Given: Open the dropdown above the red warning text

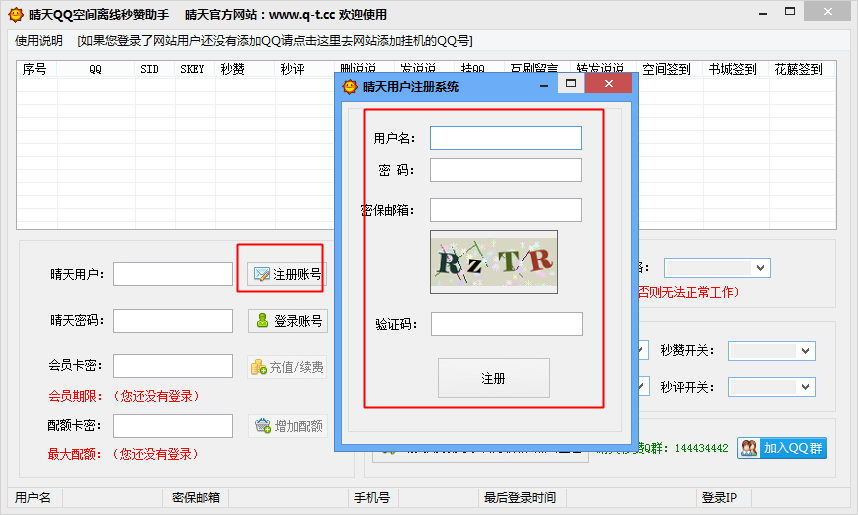Looking at the screenshot, I should click(717, 268).
